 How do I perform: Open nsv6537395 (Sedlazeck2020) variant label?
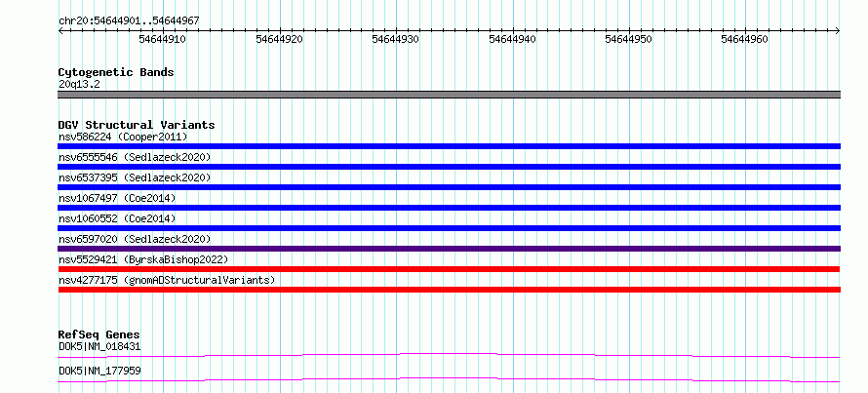pos(135,177)
